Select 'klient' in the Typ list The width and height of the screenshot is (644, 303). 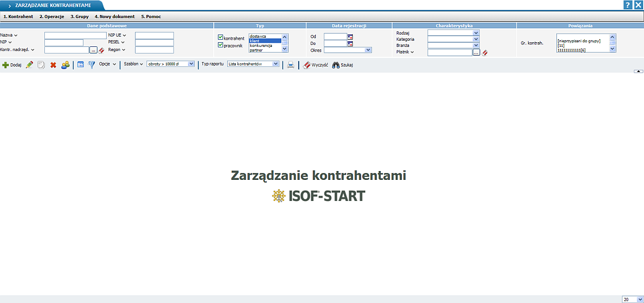265,41
